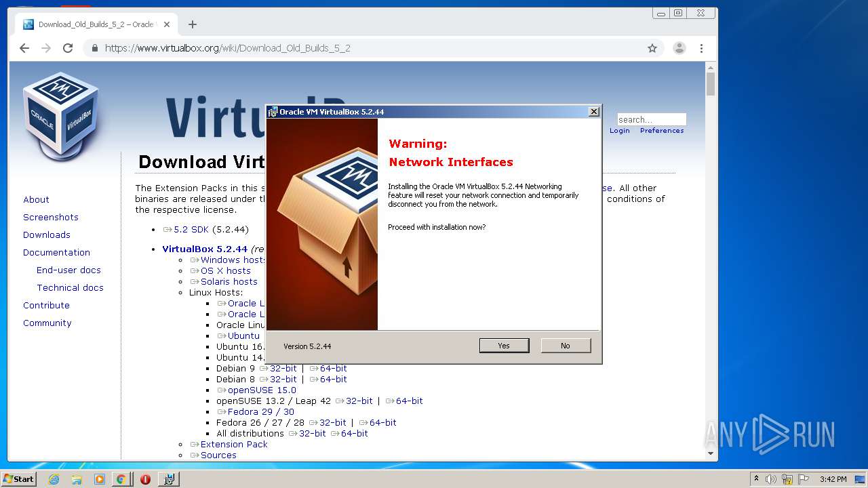This screenshot has width=868, height=488.
Task: Close the Oracle VM VirtualBox 5.2.44 dialog
Action: (x=594, y=112)
